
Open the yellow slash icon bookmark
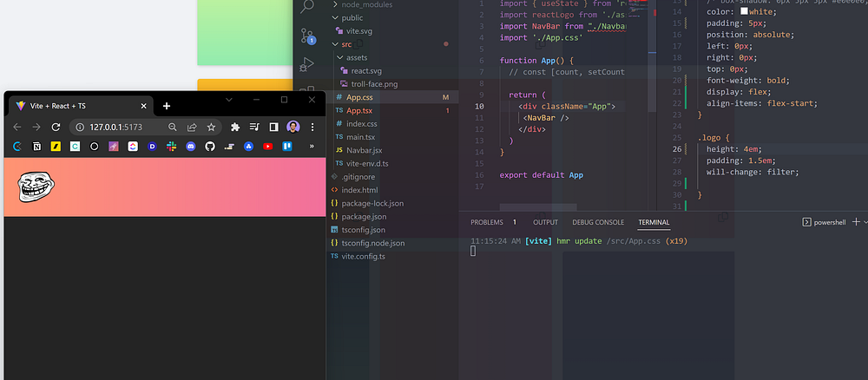(x=56, y=147)
